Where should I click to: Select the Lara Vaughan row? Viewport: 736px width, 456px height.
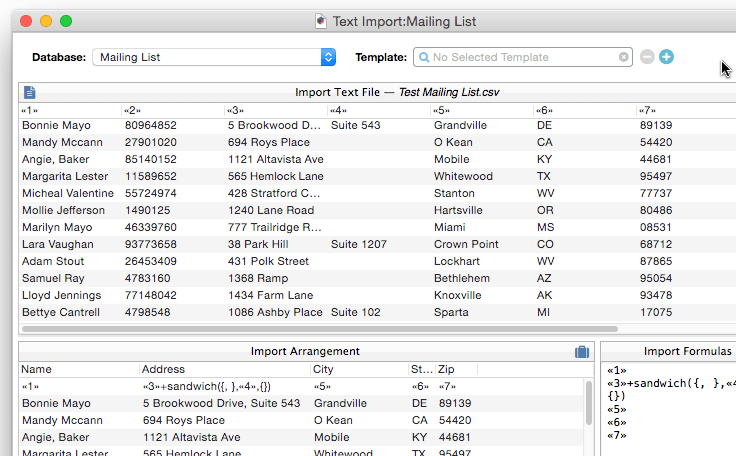[300, 244]
